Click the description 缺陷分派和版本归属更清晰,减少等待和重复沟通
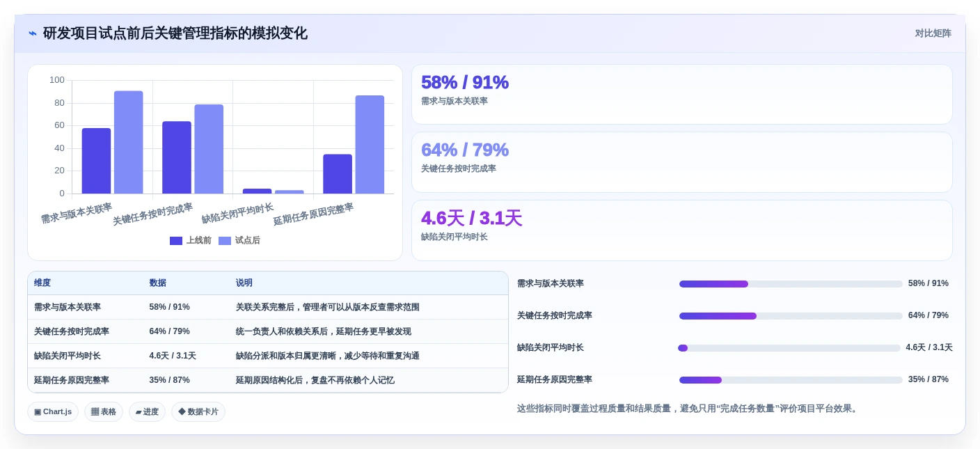 click(327, 356)
